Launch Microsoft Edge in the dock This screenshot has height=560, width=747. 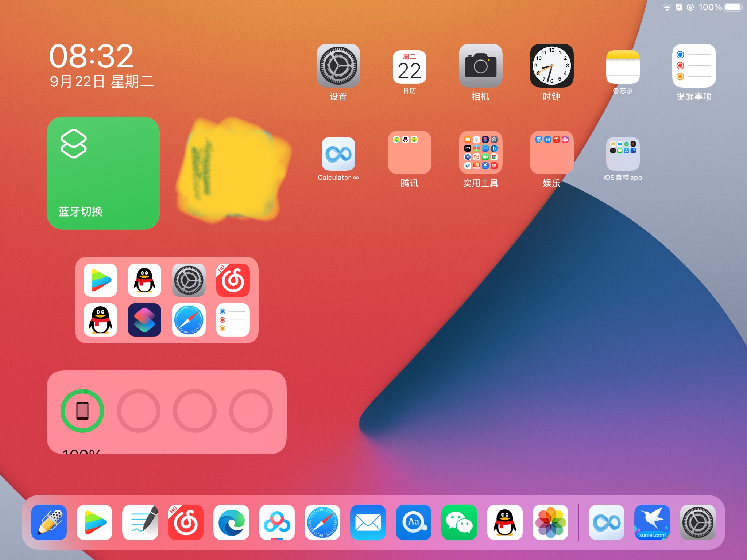coord(231,522)
